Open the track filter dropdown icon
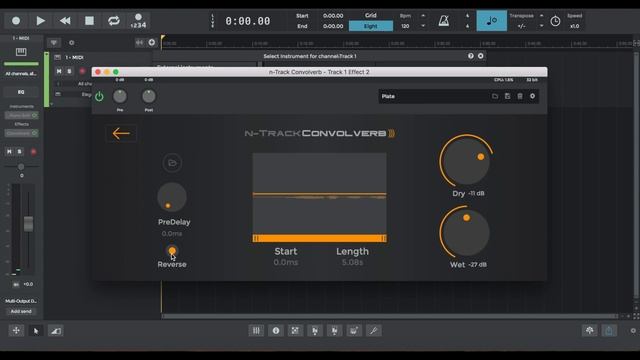The width and height of the screenshot is (640, 360). coord(53,42)
